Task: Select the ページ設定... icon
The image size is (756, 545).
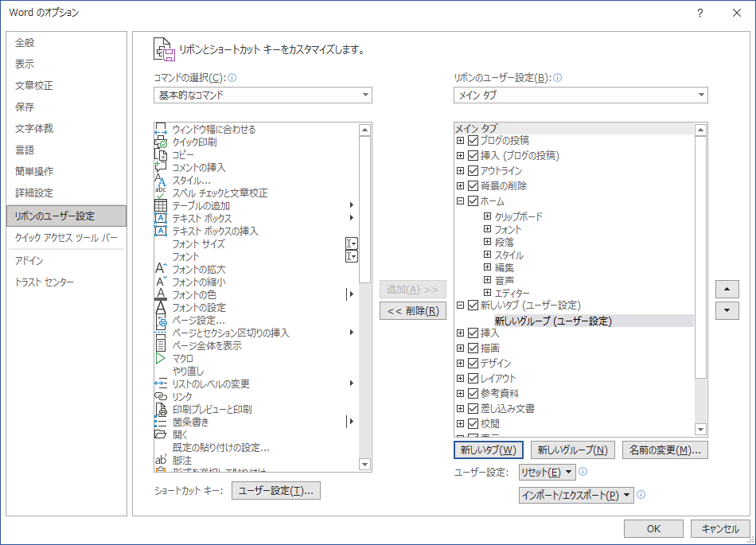Action: (161, 321)
